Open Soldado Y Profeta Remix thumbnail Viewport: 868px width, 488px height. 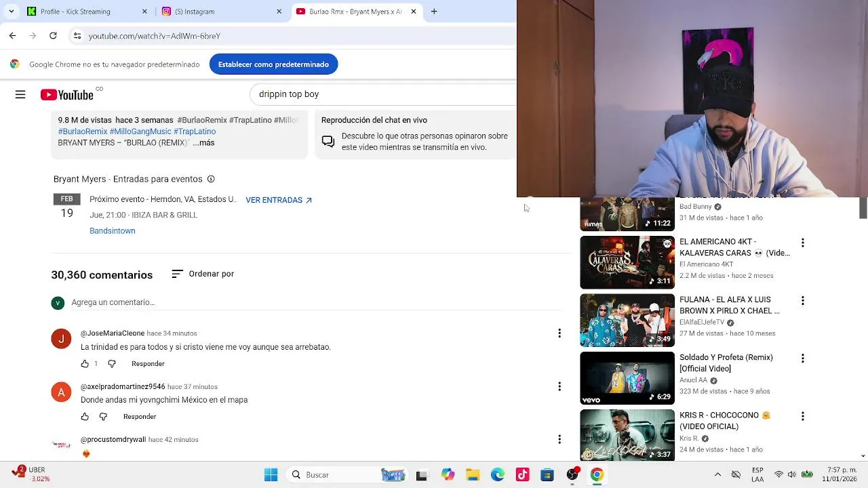point(627,378)
